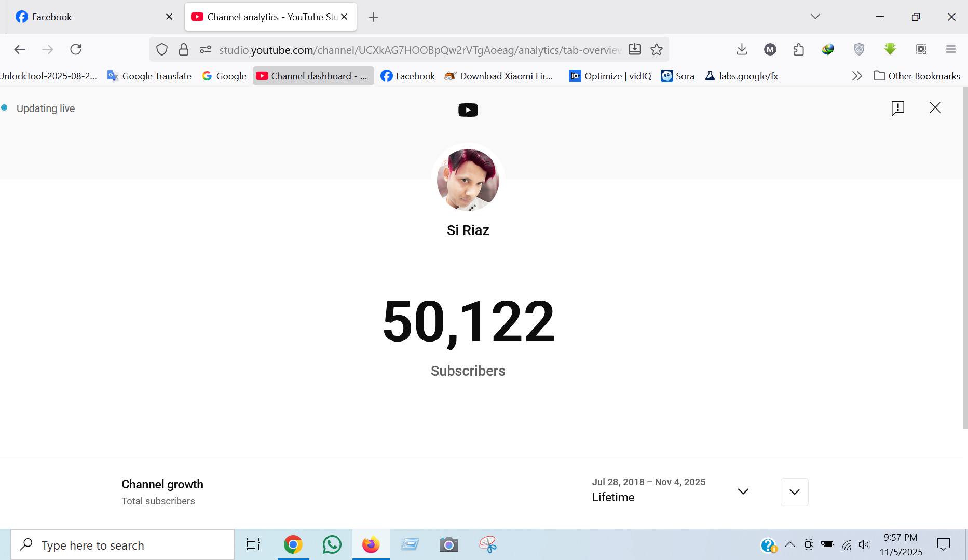This screenshot has width=968, height=560.
Task: Open the extensions puzzle icon
Action: (799, 49)
